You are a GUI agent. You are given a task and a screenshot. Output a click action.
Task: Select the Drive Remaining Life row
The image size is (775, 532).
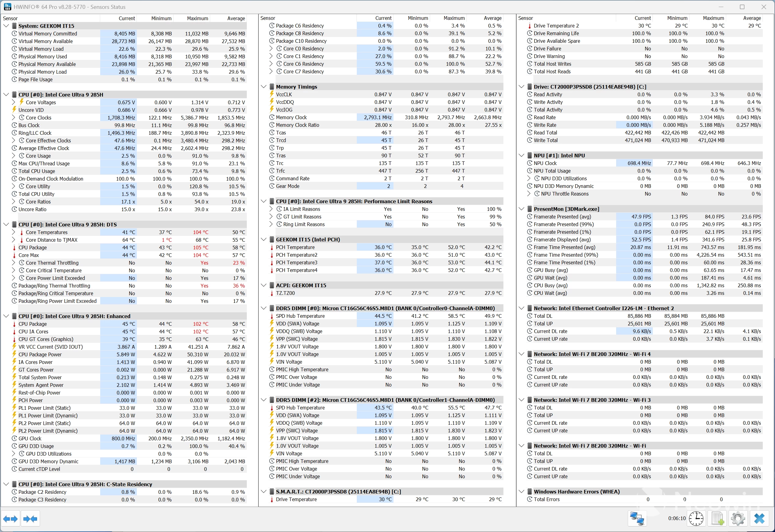pyautogui.click(x=644, y=33)
